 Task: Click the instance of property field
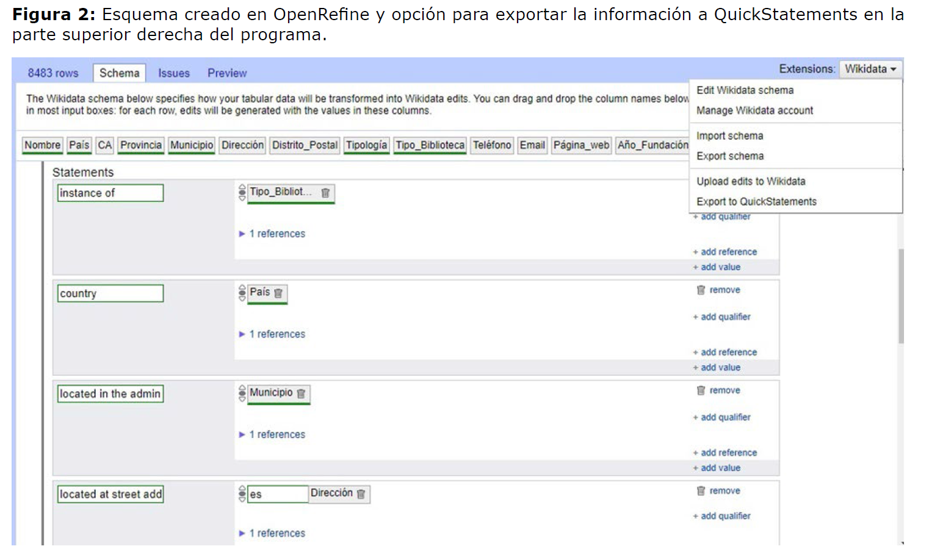tap(110, 193)
